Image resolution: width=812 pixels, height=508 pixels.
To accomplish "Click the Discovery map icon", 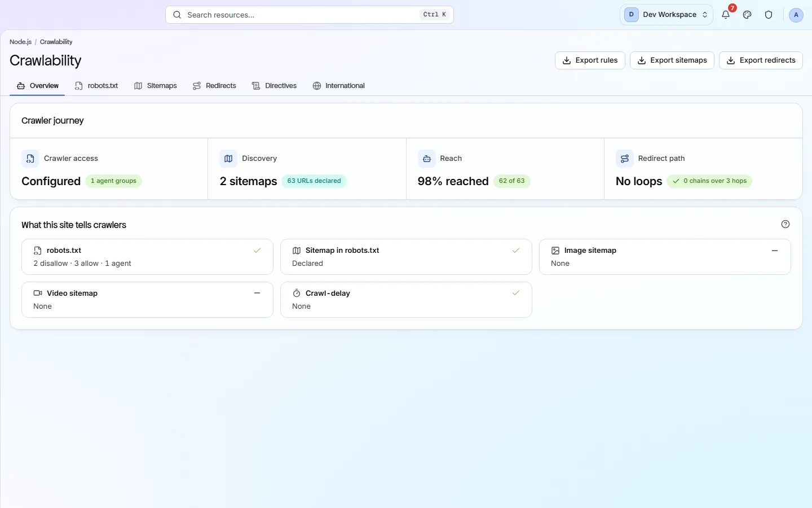I will (228, 159).
